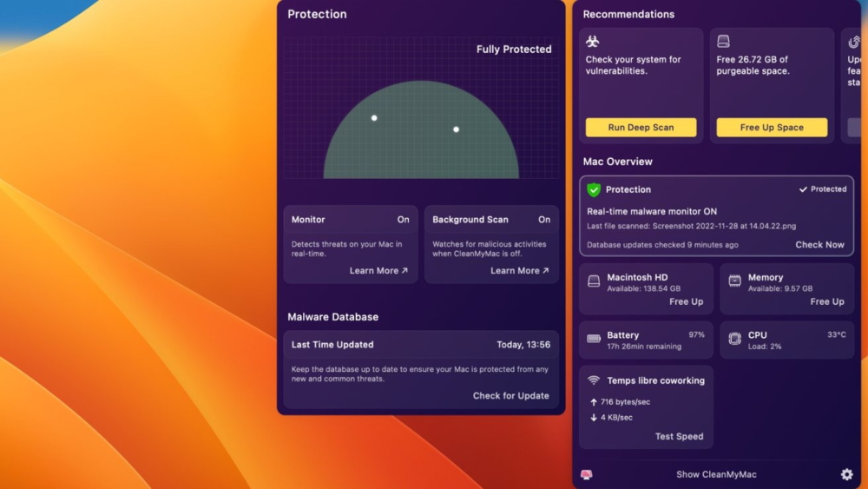Screen dimensions: 868x489
Task: Click the green Protection shield icon
Action: [x=594, y=189]
